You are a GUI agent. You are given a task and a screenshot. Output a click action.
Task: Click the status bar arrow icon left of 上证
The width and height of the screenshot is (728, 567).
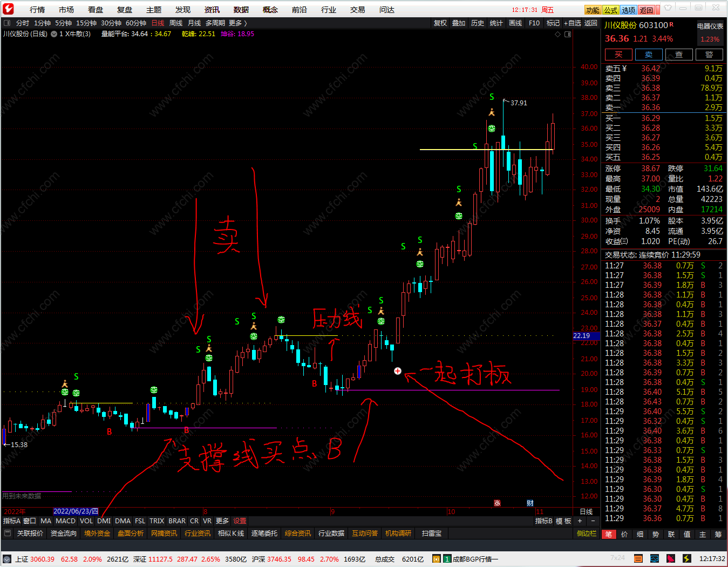point(7,559)
